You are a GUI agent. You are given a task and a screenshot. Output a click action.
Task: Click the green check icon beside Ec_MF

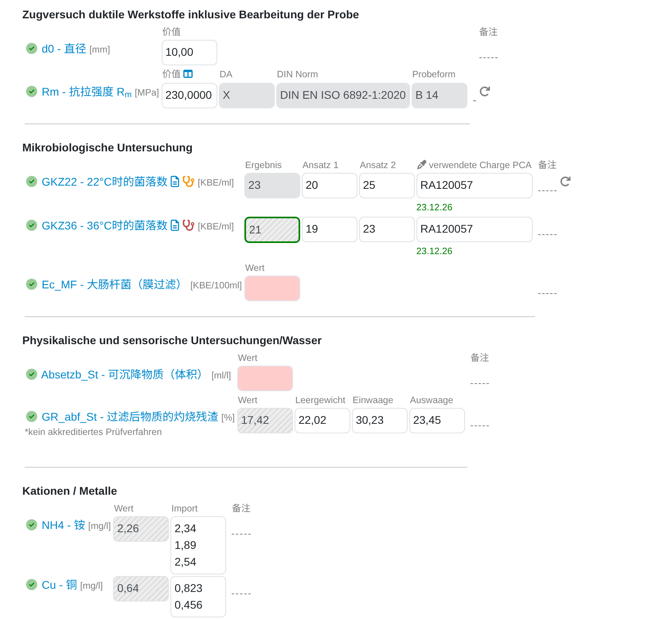[x=31, y=284]
